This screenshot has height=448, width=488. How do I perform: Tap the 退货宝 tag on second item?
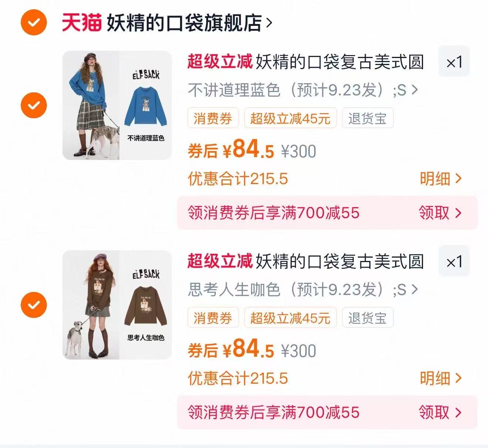[367, 318]
